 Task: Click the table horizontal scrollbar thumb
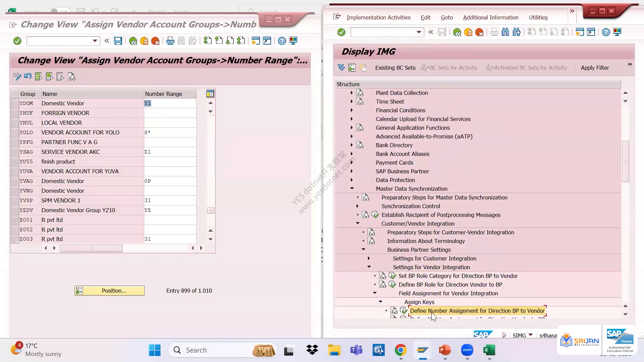(x=91, y=248)
